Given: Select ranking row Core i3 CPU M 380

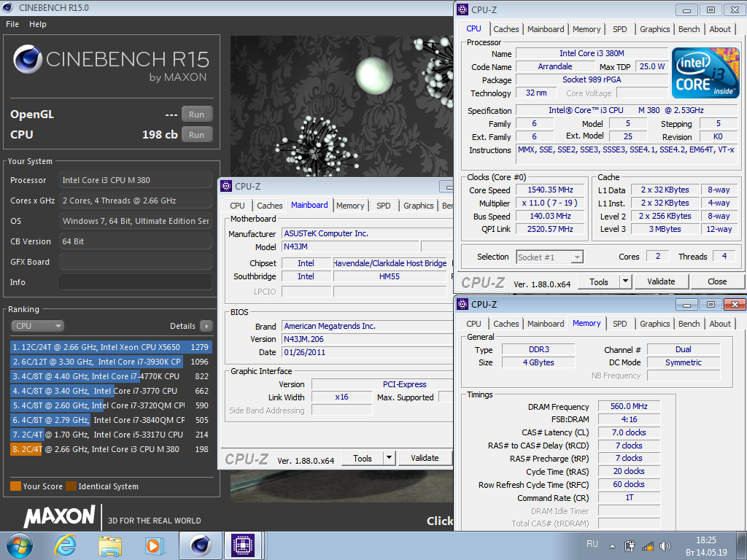Looking at the screenshot, I should click(111, 449).
